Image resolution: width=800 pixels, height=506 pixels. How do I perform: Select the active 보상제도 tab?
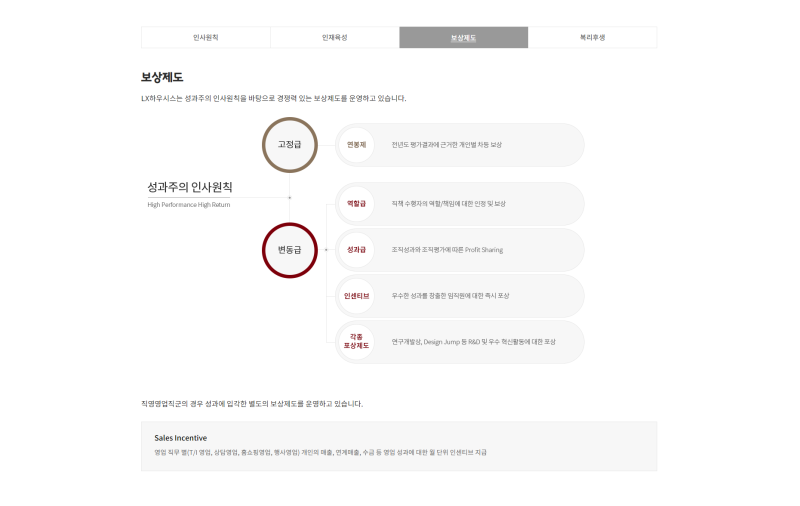pos(463,38)
